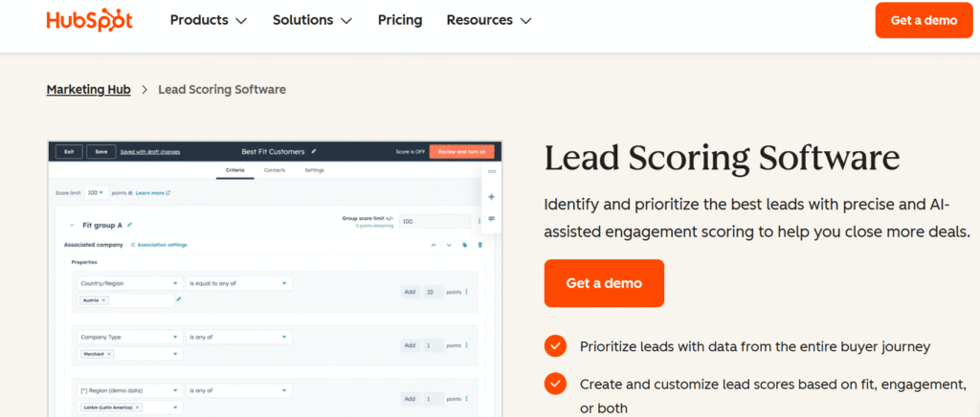The height and width of the screenshot is (417, 980).
Task: Click Add in the Region (demo data) row
Action: 410,399
